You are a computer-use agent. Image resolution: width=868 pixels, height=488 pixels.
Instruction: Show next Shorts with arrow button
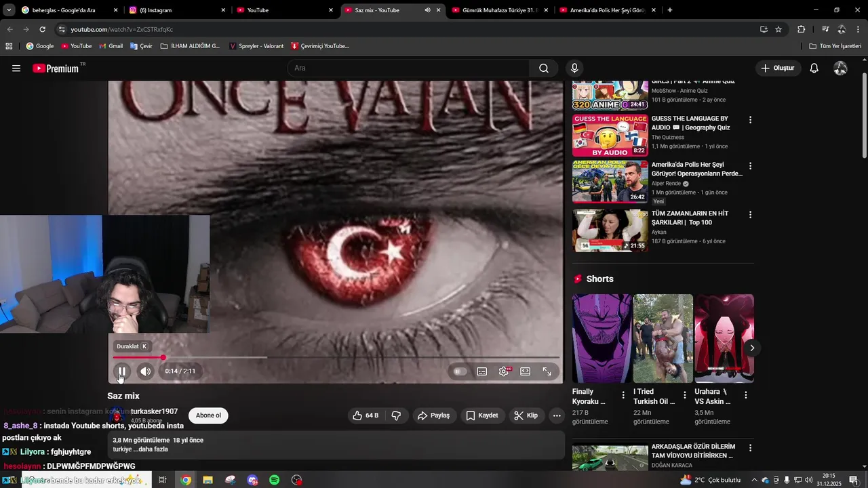tap(751, 348)
